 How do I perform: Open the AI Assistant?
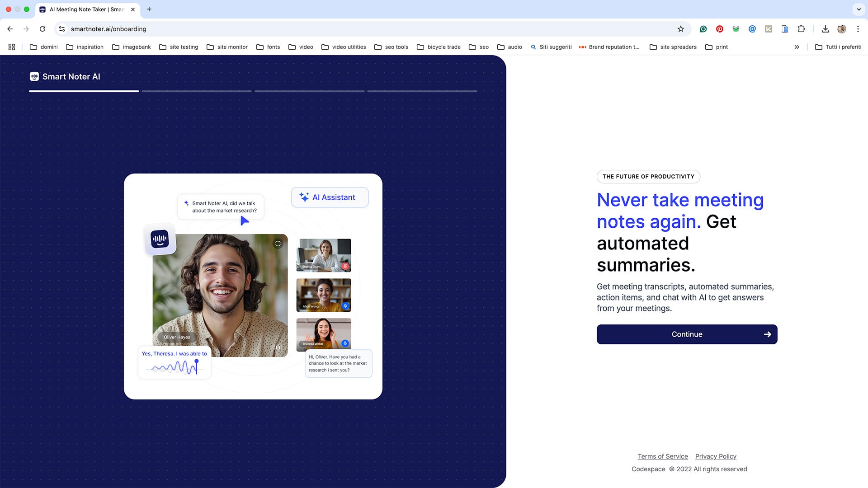[330, 197]
